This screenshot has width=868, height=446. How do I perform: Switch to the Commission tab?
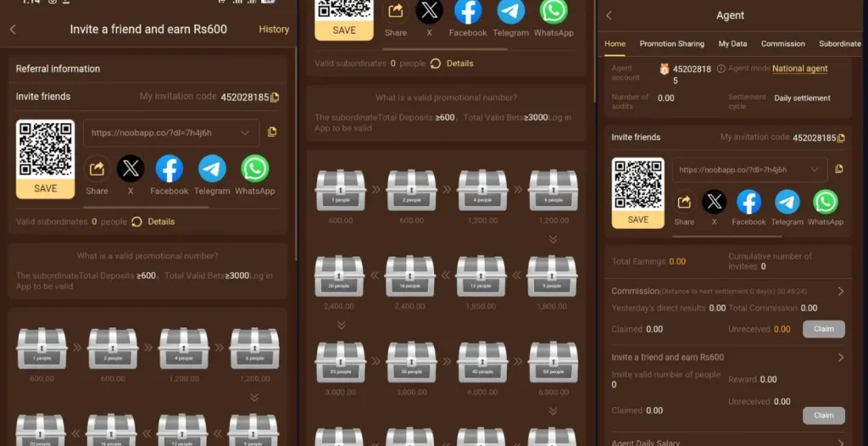click(x=782, y=44)
